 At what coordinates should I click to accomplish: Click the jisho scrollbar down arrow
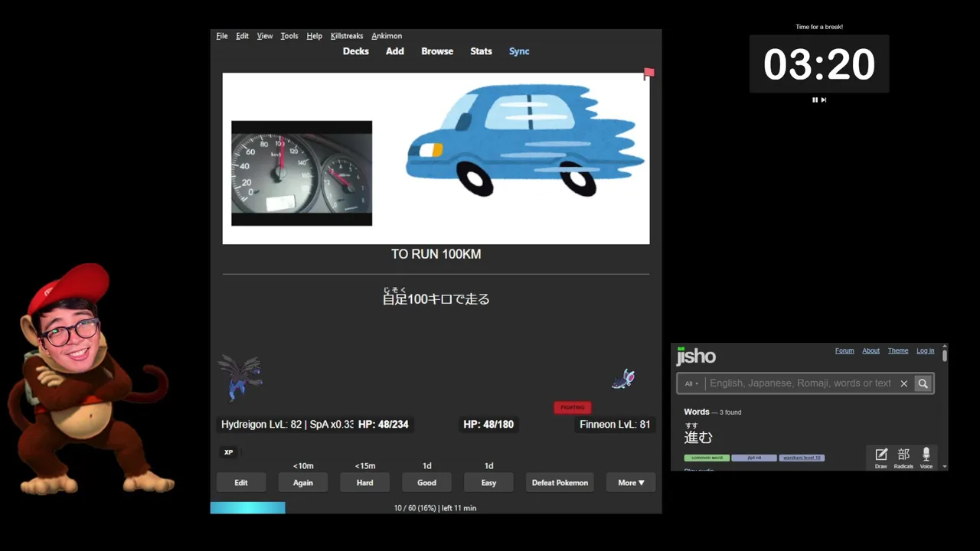(x=945, y=466)
